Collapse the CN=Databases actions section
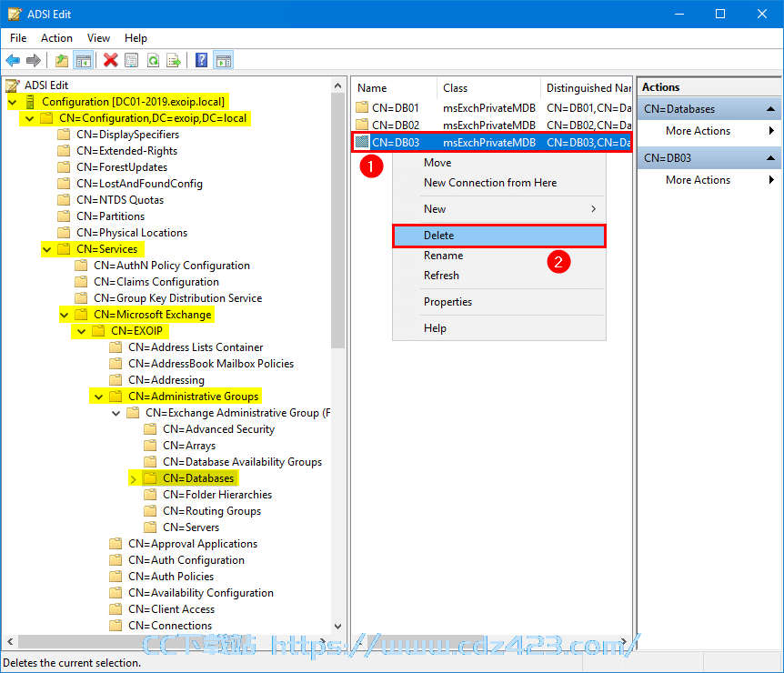The height and width of the screenshot is (673, 784). 770,109
